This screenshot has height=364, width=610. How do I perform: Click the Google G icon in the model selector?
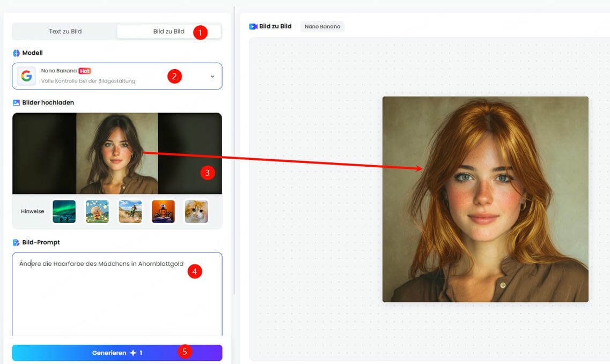click(26, 76)
